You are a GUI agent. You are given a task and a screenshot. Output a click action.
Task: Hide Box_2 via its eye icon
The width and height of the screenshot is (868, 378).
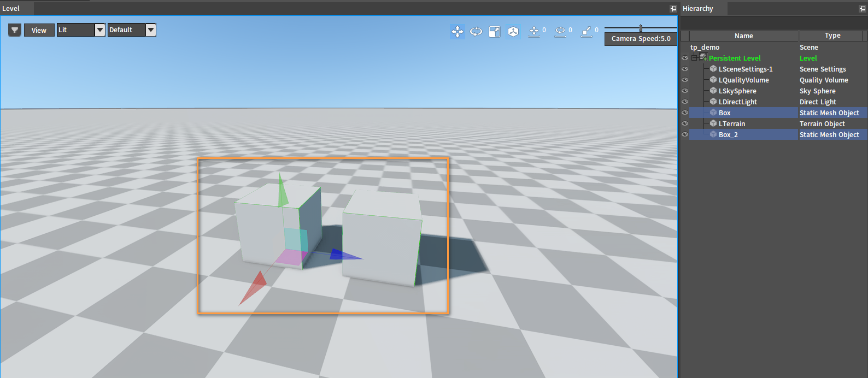(x=684, y=134)
